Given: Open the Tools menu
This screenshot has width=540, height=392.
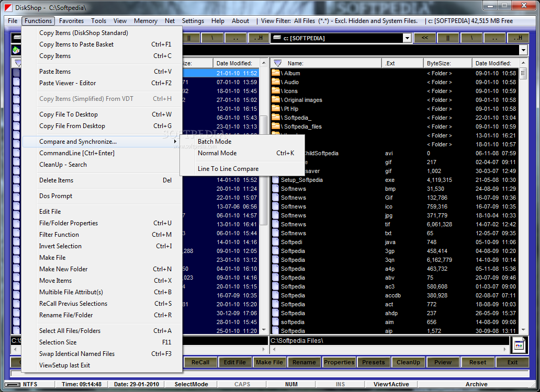Looking at the screenshot, I should tap(98, 20).
